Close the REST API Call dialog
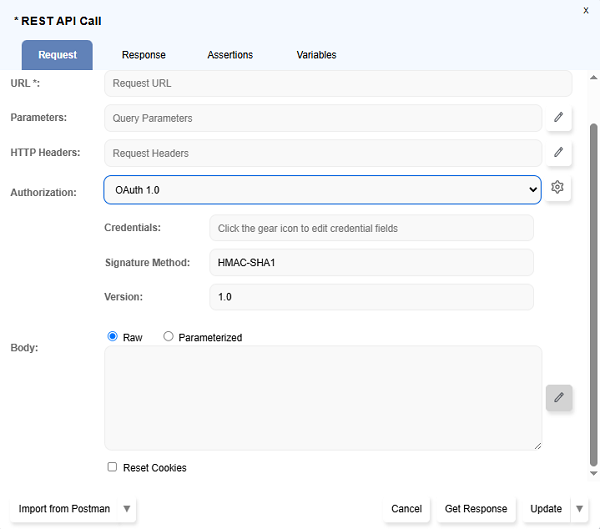This screenshot has height=529, width=600. pos(586,10)
